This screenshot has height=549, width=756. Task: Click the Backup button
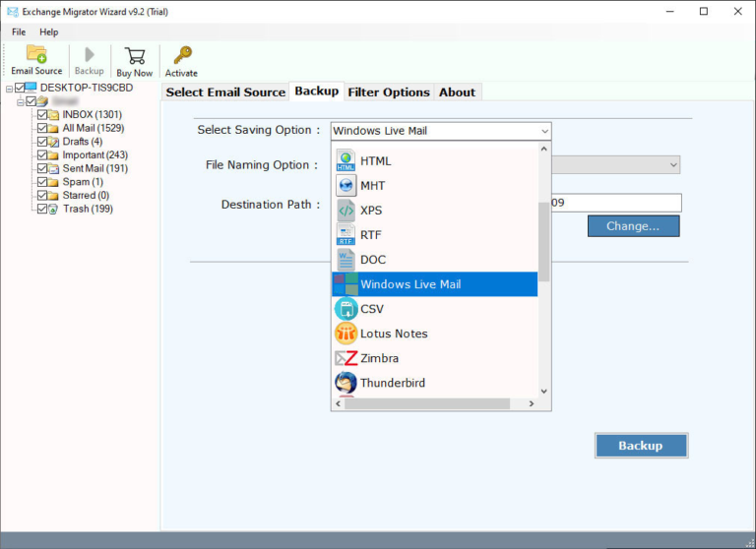(x=641, y=446)
